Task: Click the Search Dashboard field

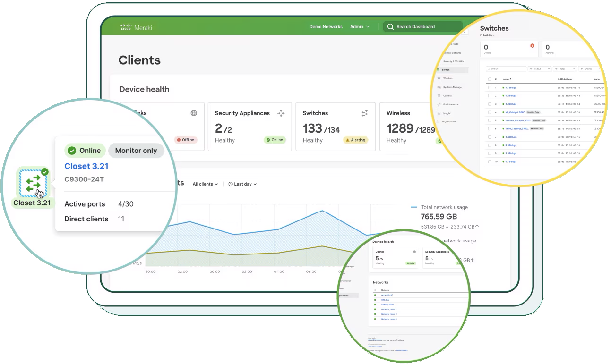Action: click(422, 27)
